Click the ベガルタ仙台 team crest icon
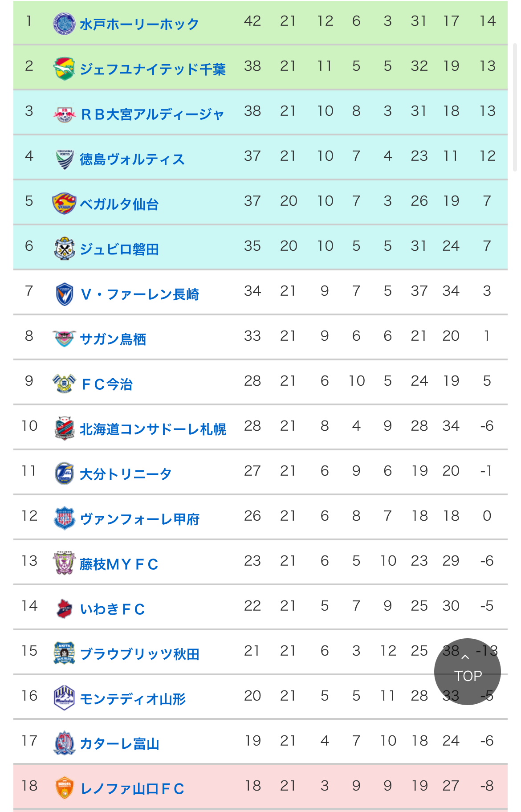The height and width of the screenshot is (812, 521). point(64,204)
